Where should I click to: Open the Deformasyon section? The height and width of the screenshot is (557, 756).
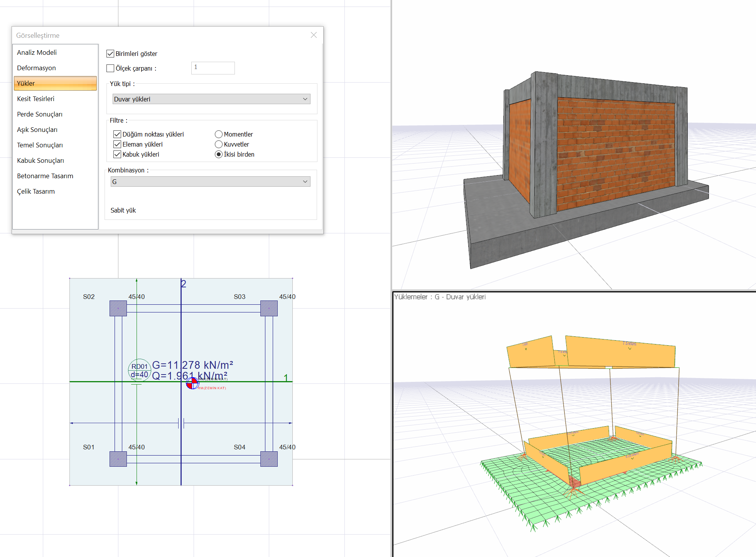point(55,68)
